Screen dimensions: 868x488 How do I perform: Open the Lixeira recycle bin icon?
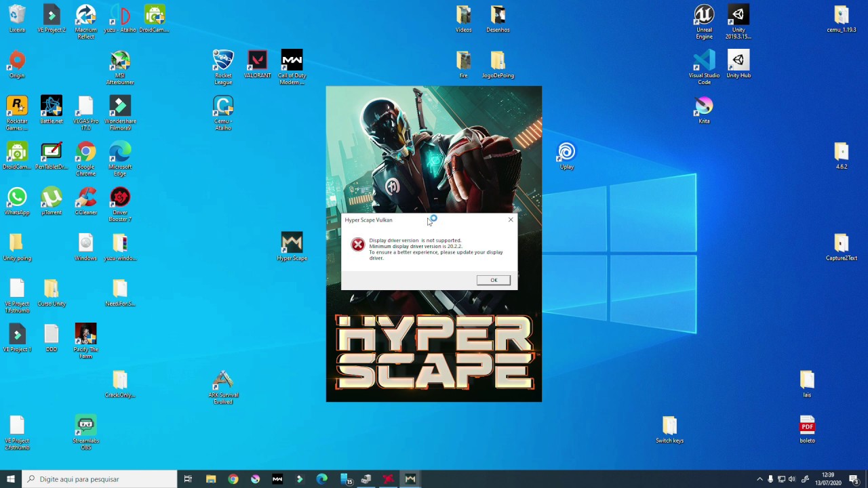pyautogui.click(x=17, y=19)
